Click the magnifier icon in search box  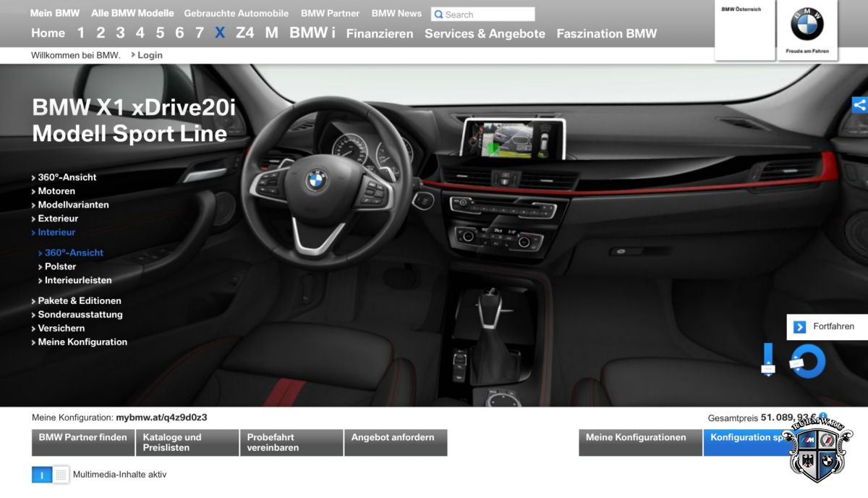[x=438, y=14]
